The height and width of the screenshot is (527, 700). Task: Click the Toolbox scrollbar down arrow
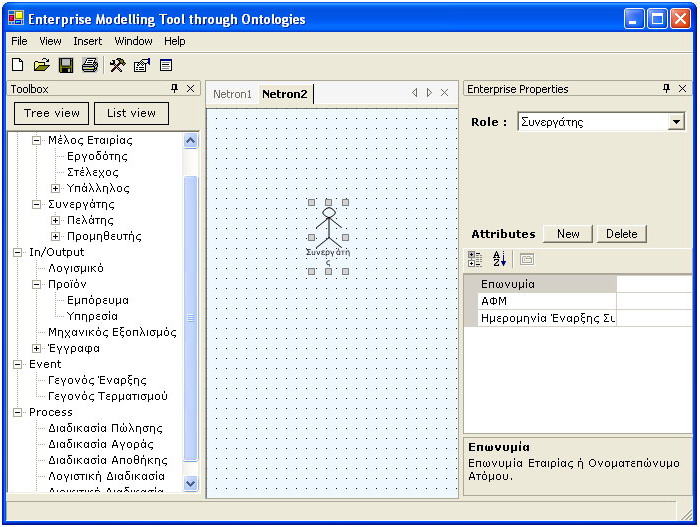(x=191, y=484)
